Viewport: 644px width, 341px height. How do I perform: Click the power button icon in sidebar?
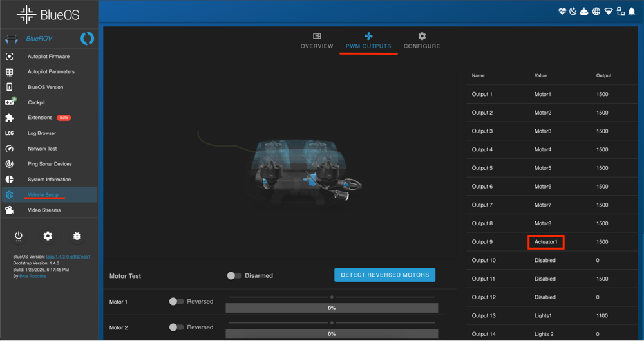[19, 236]
